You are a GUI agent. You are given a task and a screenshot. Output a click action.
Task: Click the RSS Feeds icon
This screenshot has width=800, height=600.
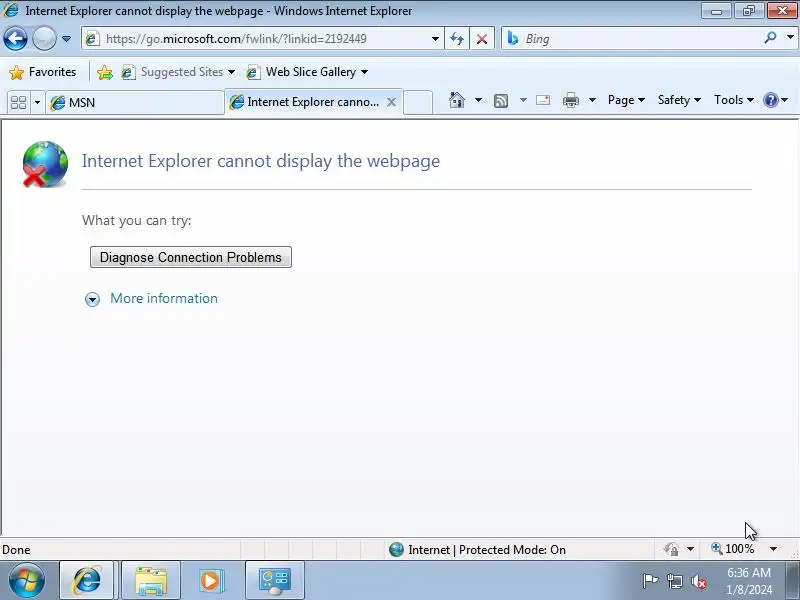[501, 101]
